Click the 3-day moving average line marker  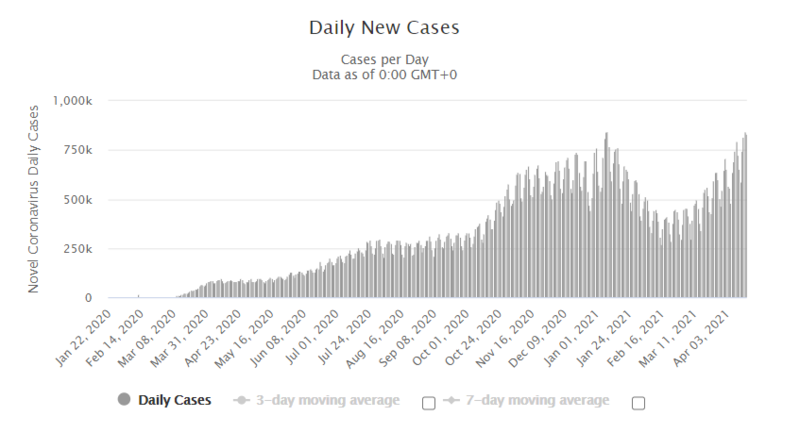click(241, 400)
